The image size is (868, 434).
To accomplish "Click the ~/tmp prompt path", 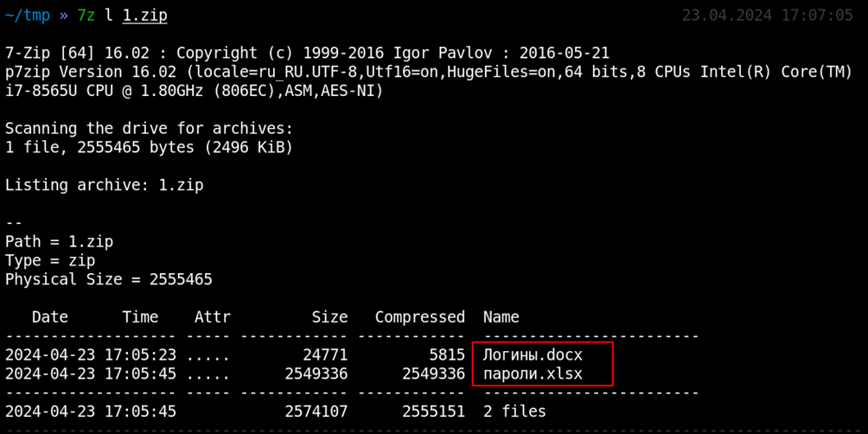I will pos(28,16).
